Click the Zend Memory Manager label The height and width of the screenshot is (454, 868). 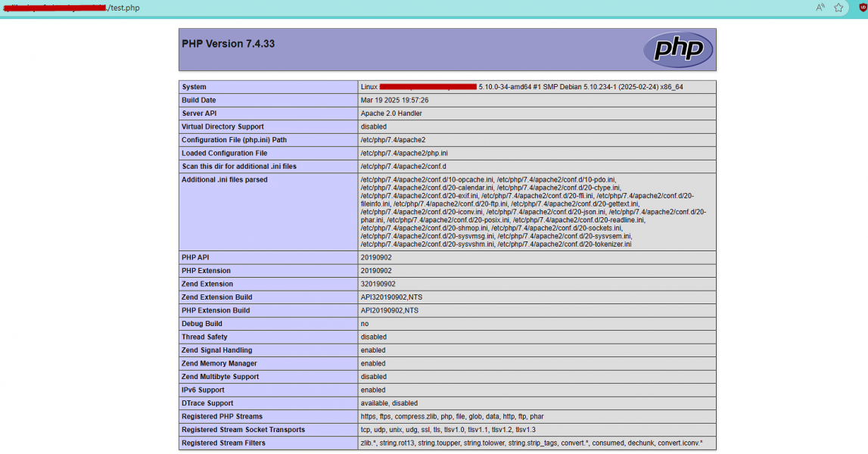pyautogui.click(x=219, y=364)
